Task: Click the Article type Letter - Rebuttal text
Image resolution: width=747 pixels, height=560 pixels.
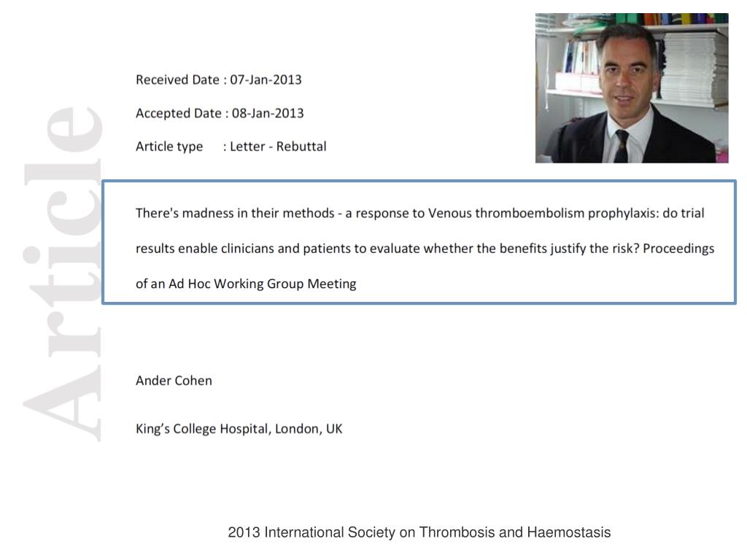Action: pos(231,147)
